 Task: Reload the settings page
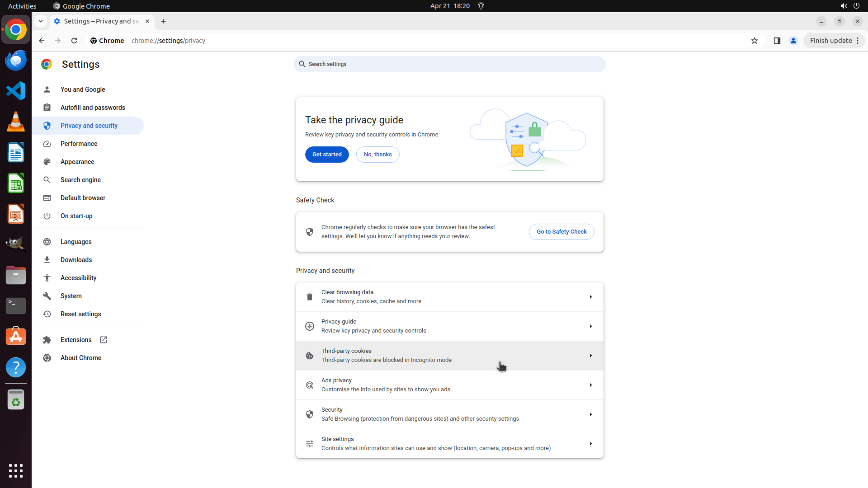coord(74,41)
